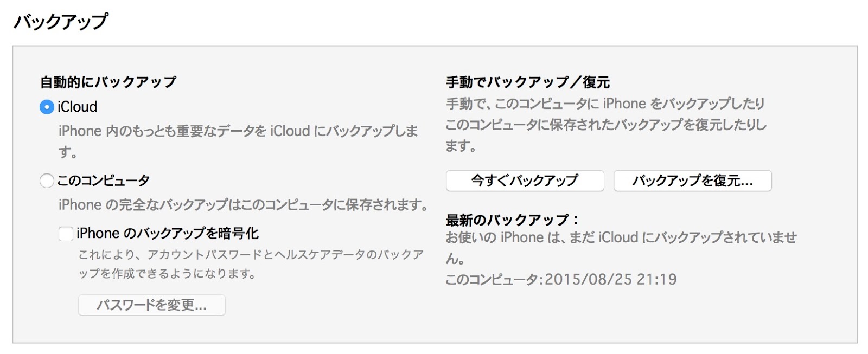Screen dimensions: 868x354
Task: Select the iCloud radio button
Action: pos(47,107)
